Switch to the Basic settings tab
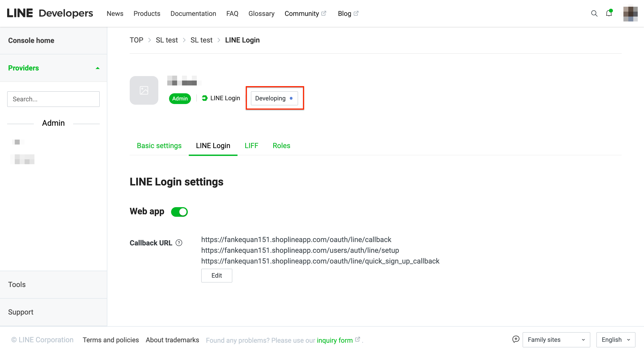Viewport: 644px width, 353px height. 159,146
